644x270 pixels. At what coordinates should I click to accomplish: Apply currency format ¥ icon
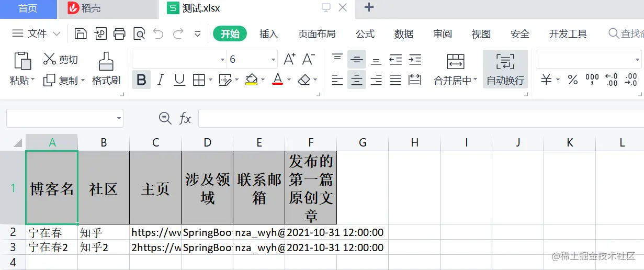546,80
